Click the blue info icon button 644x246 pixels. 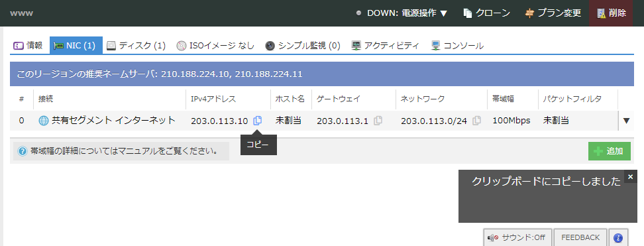pos(618,238)
